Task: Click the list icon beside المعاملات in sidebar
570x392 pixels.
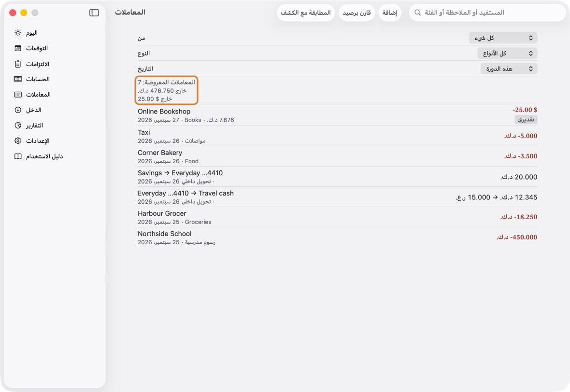Action: coord(18,95)
